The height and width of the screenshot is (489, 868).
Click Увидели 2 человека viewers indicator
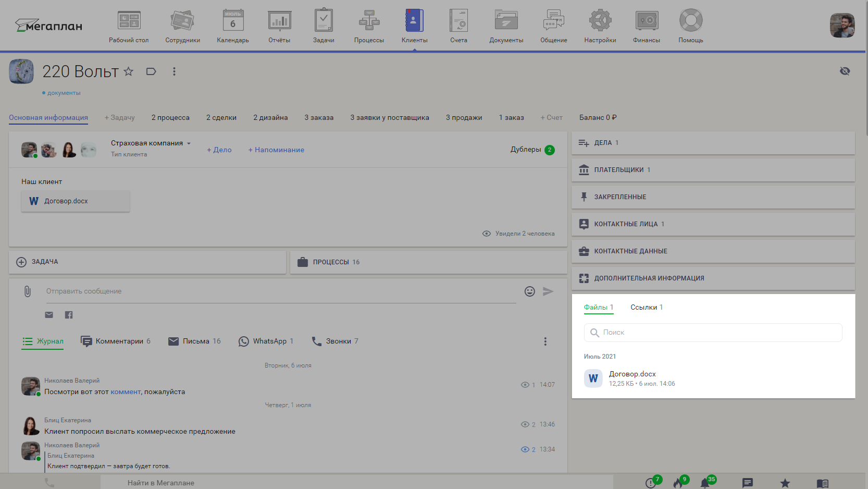(x=518, y=234)
